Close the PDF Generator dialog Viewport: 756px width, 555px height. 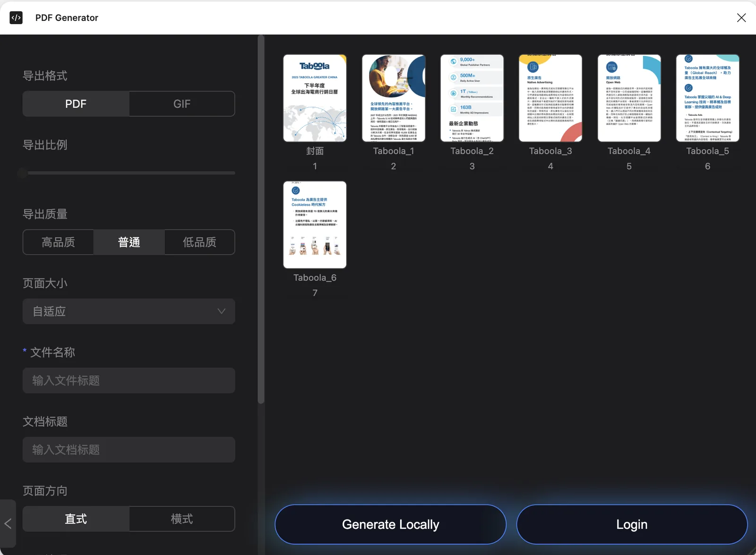[741, 18]
